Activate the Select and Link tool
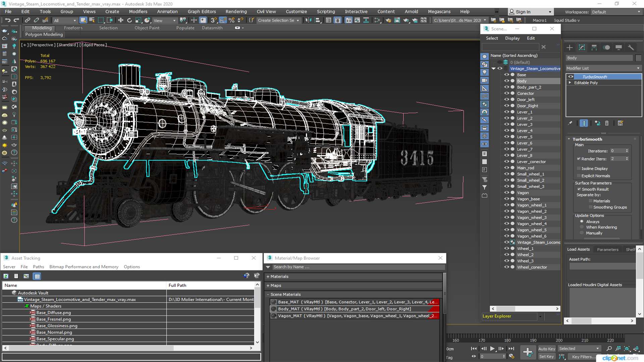This screenshot has height=362, width=644. [x=28, y=20]
